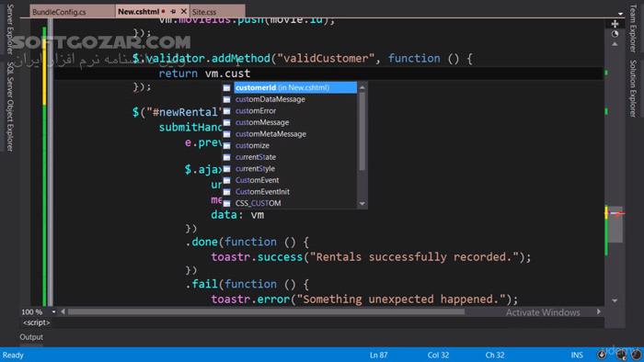644x362 pixels.
Task: Click the first round icon right of INS
Action: pos(602,355)
